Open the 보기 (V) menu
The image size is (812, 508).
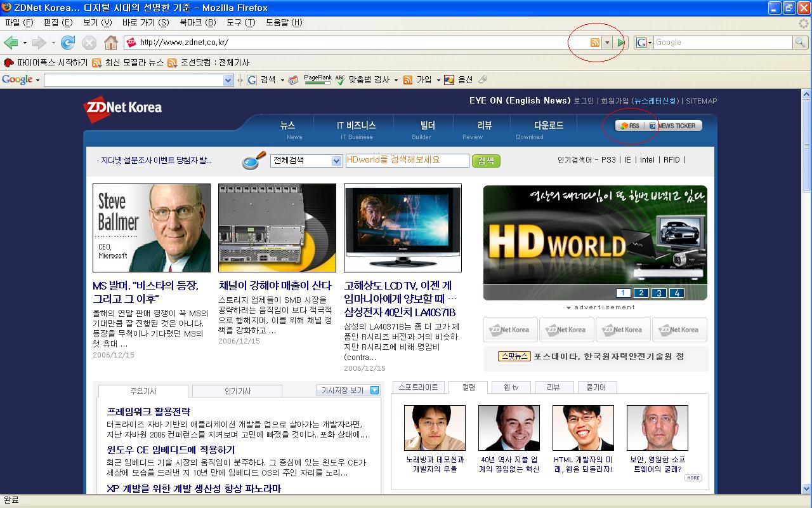(97, 23)
